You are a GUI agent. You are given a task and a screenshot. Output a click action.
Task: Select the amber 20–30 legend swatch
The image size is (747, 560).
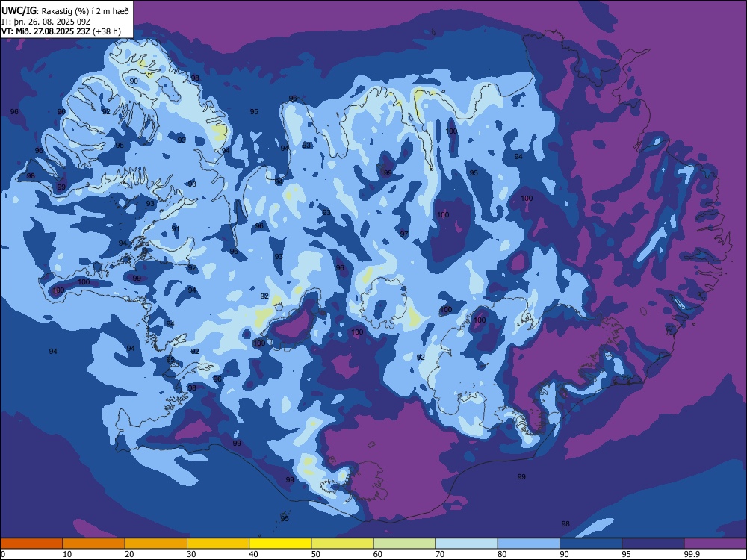[156, 544]
